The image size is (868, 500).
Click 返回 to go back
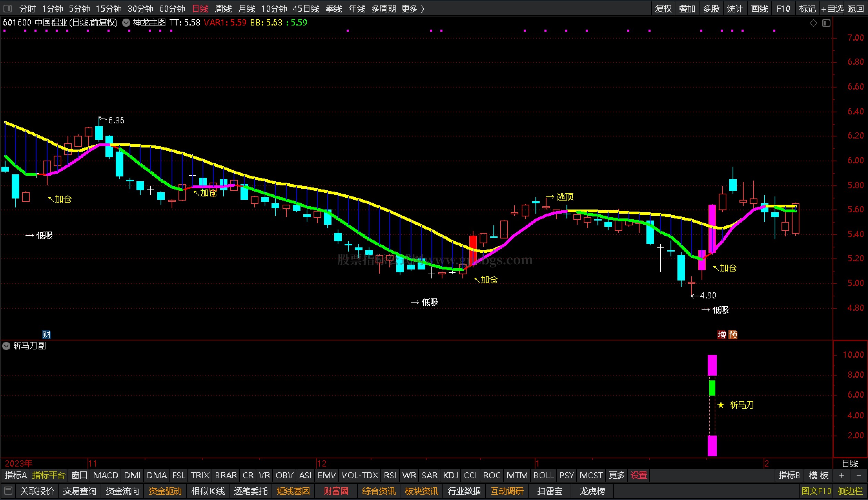coord(856,9)
